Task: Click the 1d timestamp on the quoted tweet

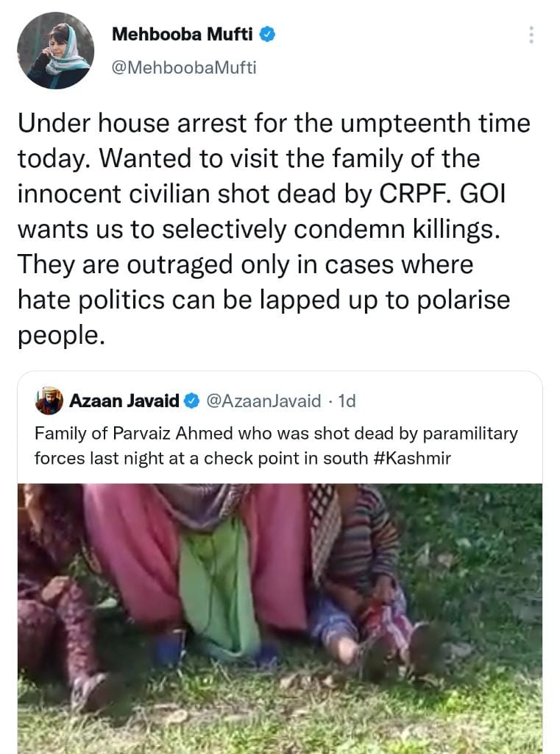Action: 345,401
